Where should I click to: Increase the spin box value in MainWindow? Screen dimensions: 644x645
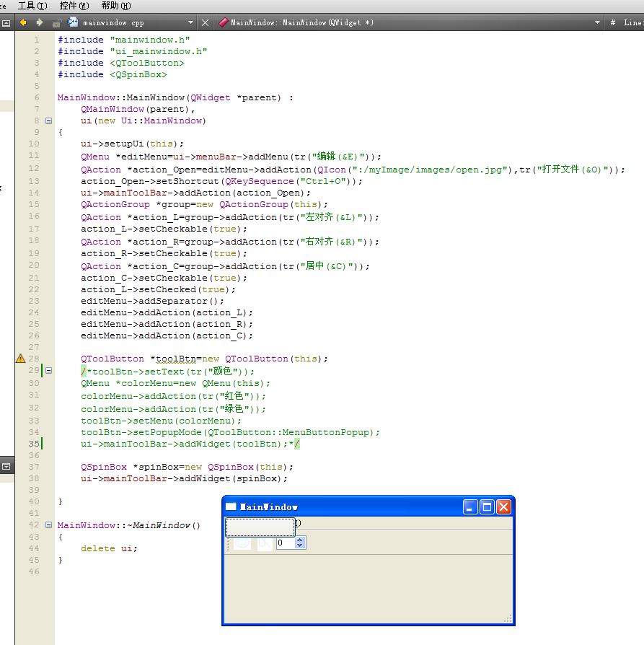[x=300, y=540]
